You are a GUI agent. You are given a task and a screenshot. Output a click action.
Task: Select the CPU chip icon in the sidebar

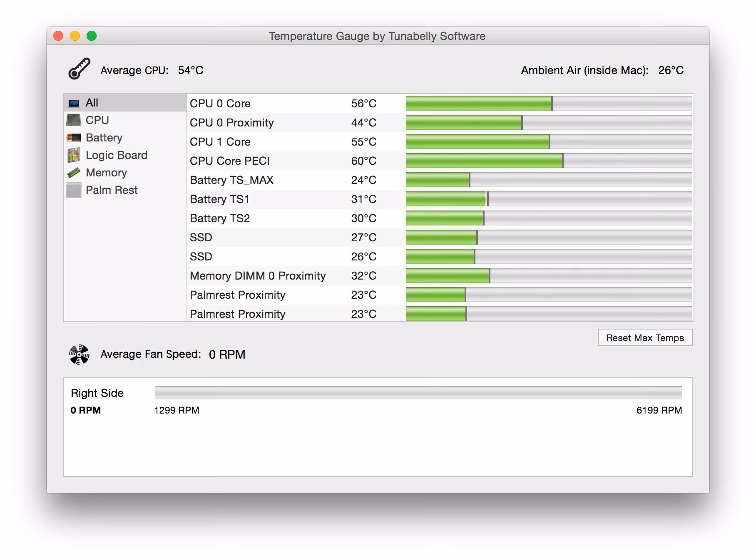[74, 120]
